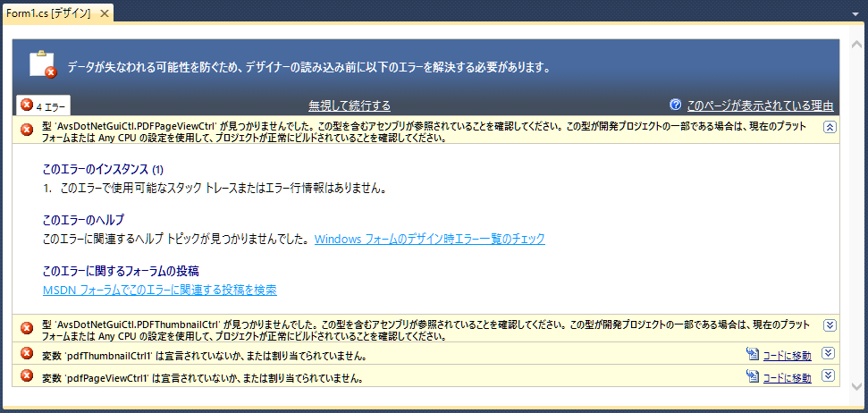This screenshot has height=413, width=868.
Task: Click コードに移動 for variable 'pdfThumbnailCtrl1'
Action: coord(787,355)
